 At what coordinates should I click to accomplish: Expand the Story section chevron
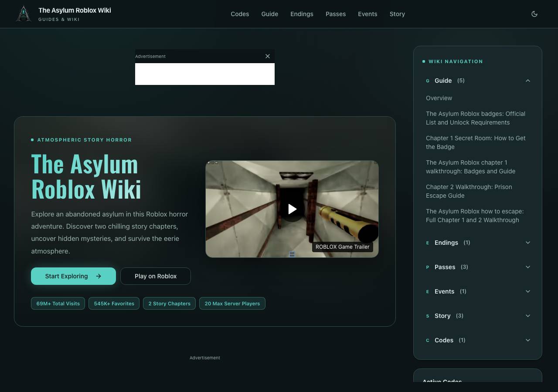(x=528, y=316)
